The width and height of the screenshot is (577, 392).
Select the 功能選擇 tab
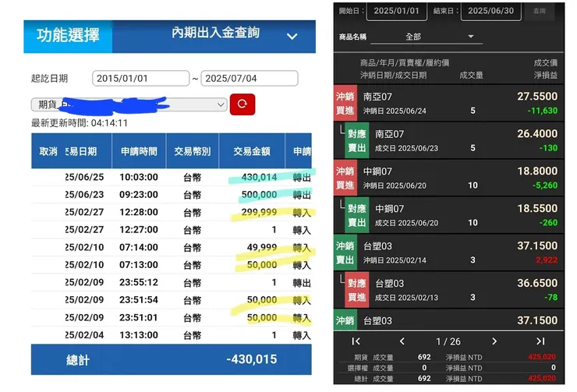[68, 36]
